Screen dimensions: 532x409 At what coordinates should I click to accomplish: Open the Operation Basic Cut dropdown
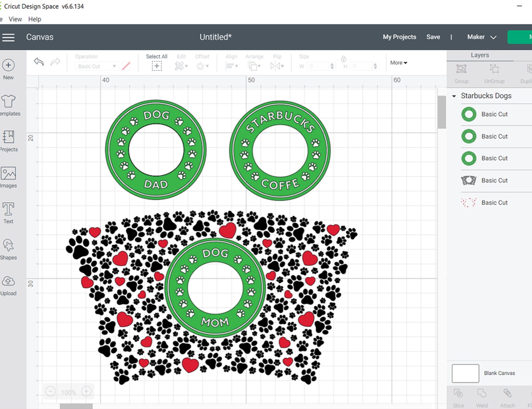pos(96,66)
